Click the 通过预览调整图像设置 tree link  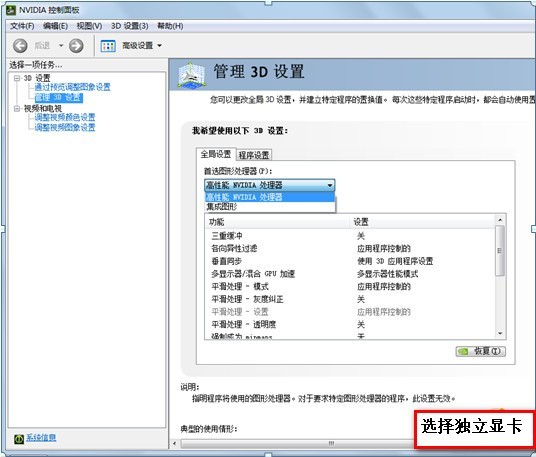pyautogui.click(x=72, y=87)
